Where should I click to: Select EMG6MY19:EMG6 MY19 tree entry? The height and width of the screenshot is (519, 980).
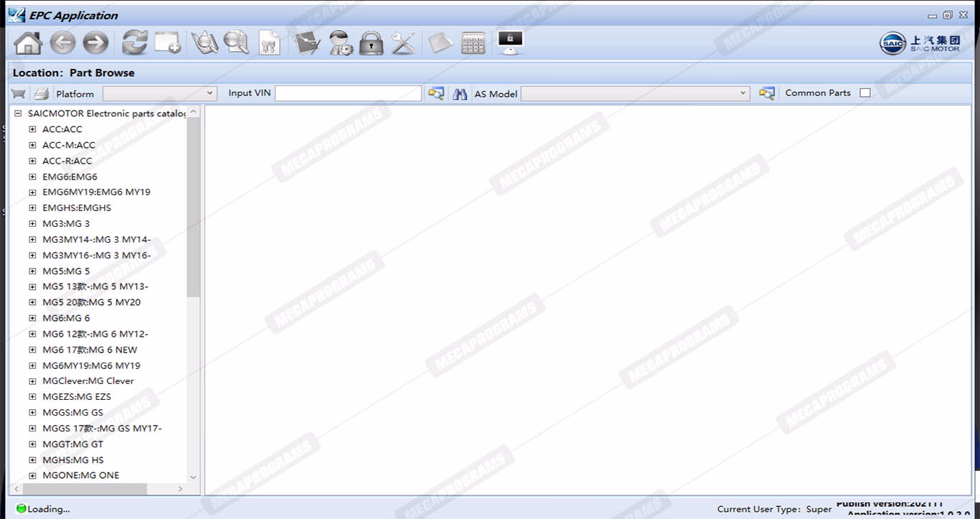96,192
